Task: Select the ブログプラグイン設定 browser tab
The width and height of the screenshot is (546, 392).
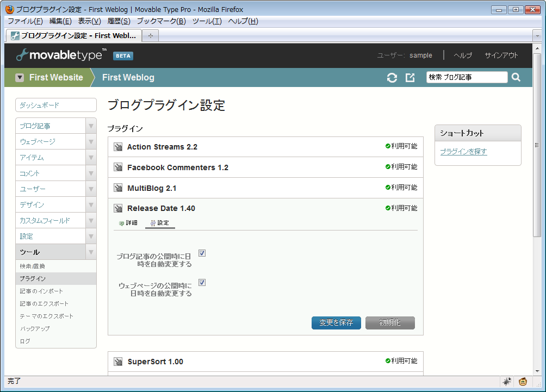Action: point(74,35)
